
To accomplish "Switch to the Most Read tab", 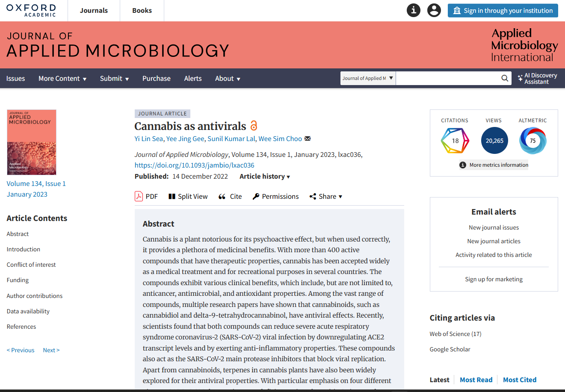I will pyautogui.click(x=476, y=380).
